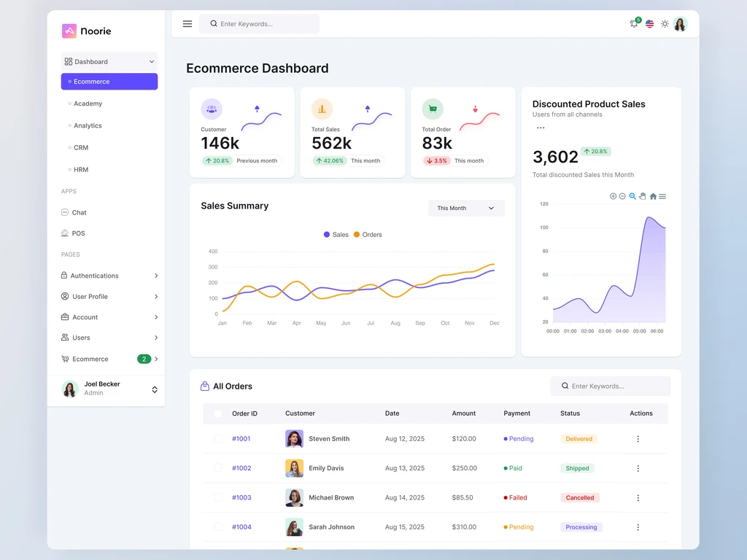Viewport: 747px width, 560px height.
Task: Expand the Authentications sidebar section
Action: (109, 276)
